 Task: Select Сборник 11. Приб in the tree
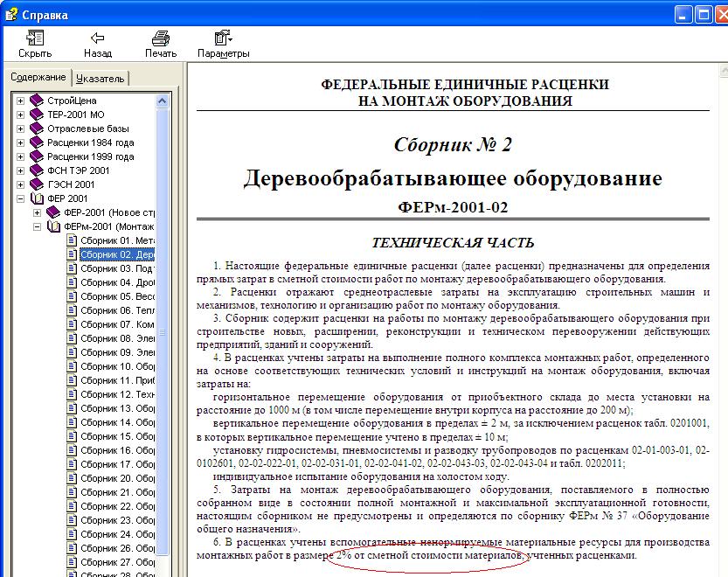pyautogui.click(x=117, y=380)
